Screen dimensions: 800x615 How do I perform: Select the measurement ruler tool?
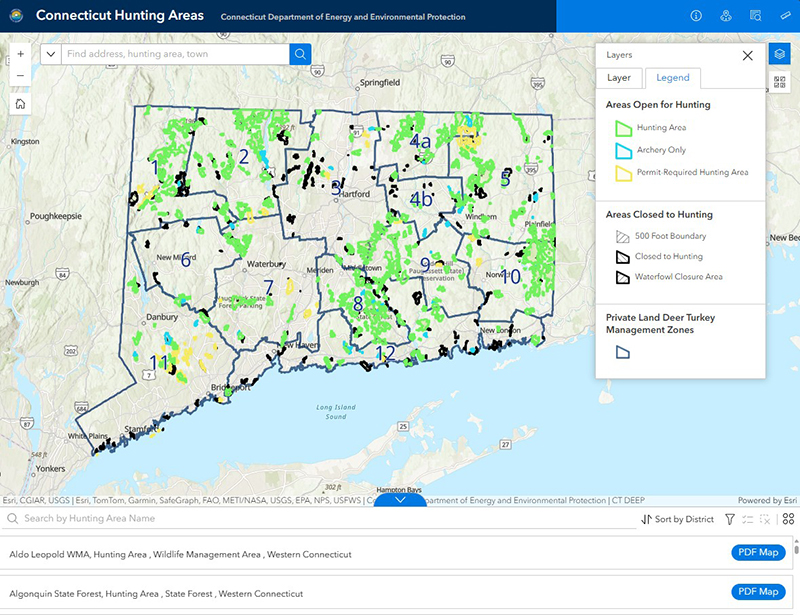point(785,16)
